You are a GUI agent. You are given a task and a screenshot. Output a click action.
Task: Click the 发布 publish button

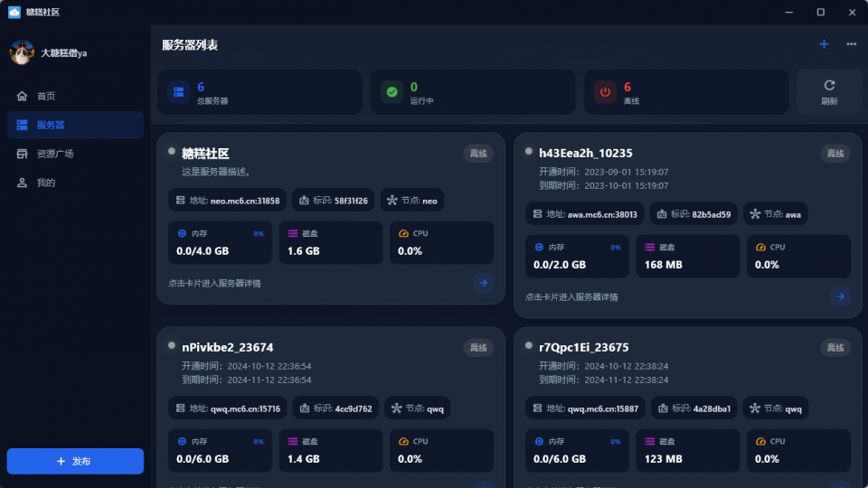pos(75,461)
